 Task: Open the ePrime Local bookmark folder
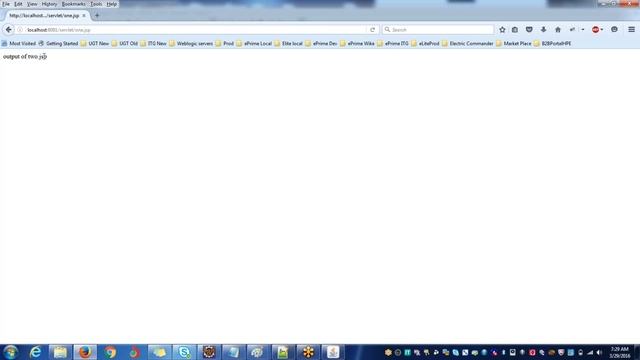(x=254, y=43)
